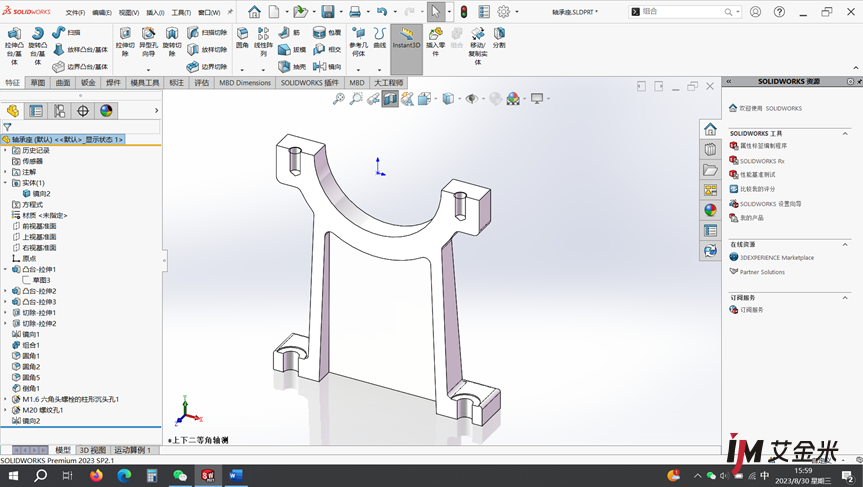Expand the M20 螺纹孔1 feature
The image size is (863, 487).
tap(6, 410)
